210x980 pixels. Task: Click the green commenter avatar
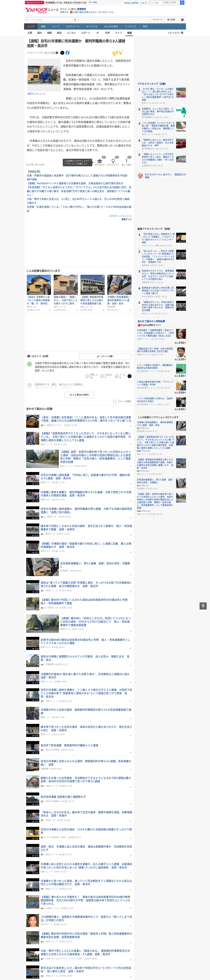coord(29,364)
